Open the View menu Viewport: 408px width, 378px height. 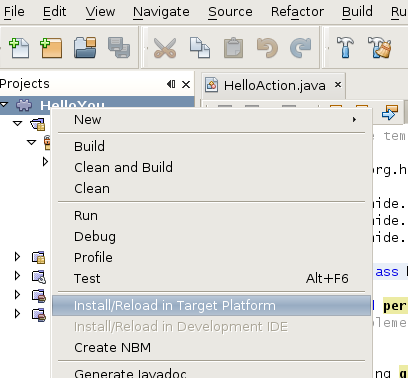100,12
